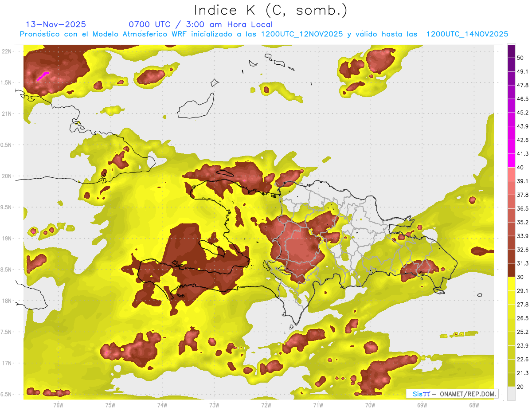This screenshot has height=411, width=532.
Task: Click the '18N' latitude label
Action: point(7,301)
